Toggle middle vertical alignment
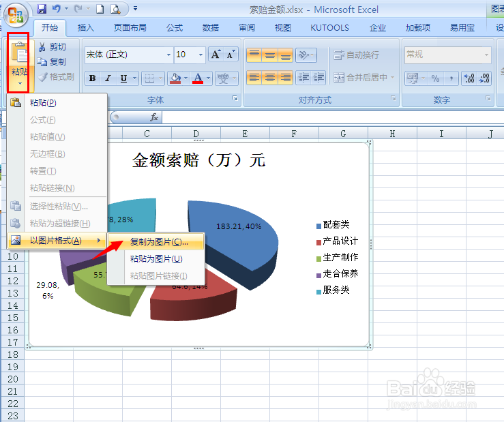Image resolution: width=504 pixels, height=422 pixels. click(269, 55)
